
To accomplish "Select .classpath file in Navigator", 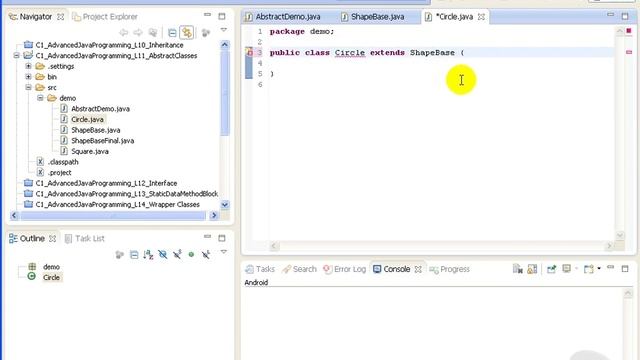I will coord(63,162).
